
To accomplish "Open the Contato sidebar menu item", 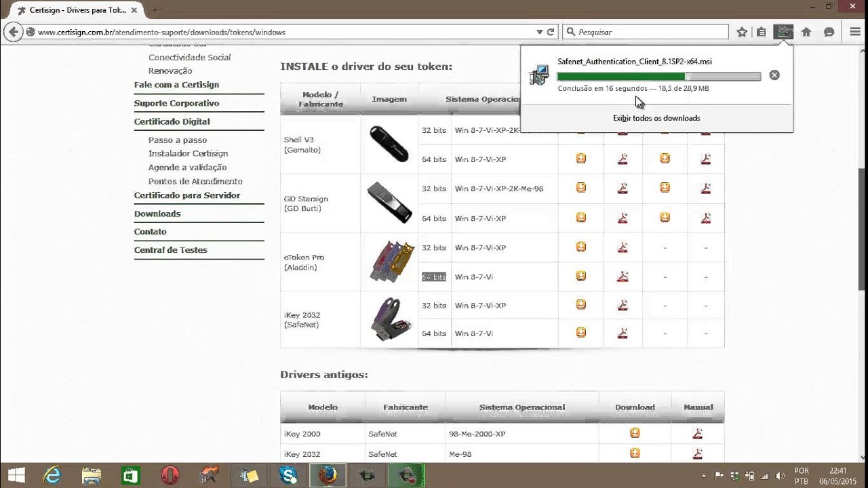I will pyautogui.click(x=150, y=232).
